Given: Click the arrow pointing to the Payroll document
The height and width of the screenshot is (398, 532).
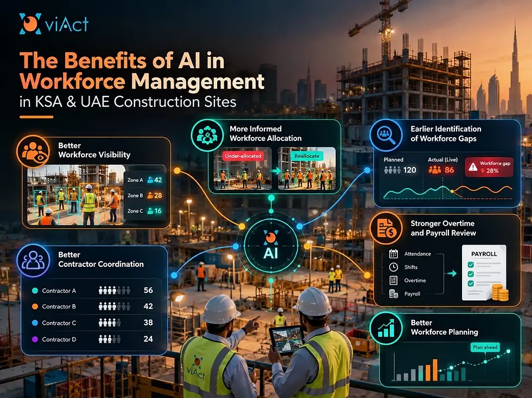Looking at the screenshot, I should (452, 273).
